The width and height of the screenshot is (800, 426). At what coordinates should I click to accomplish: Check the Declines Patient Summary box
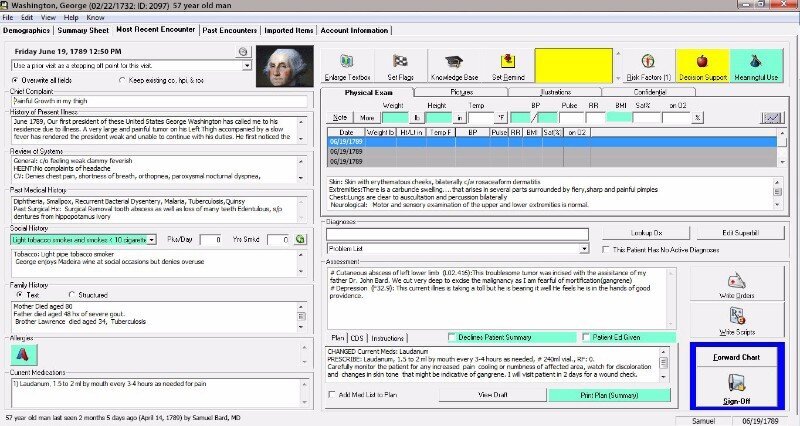[x=453, y=337]
